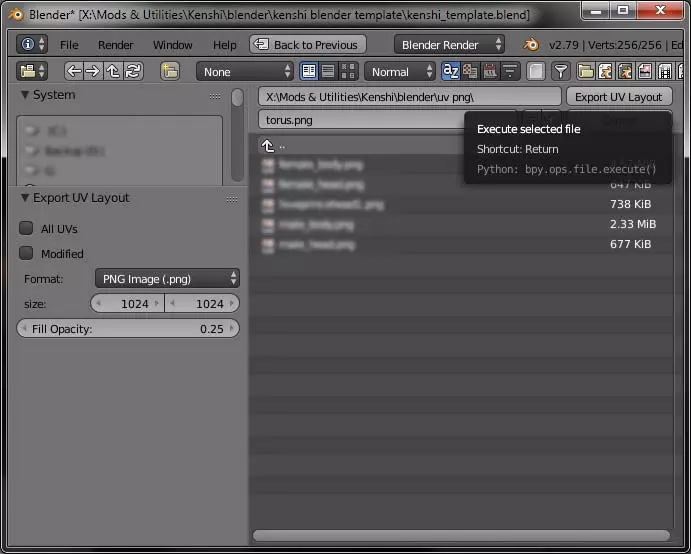Sort files by modification time
This screenshot has height=554, width=691.
tap(490, 71)
